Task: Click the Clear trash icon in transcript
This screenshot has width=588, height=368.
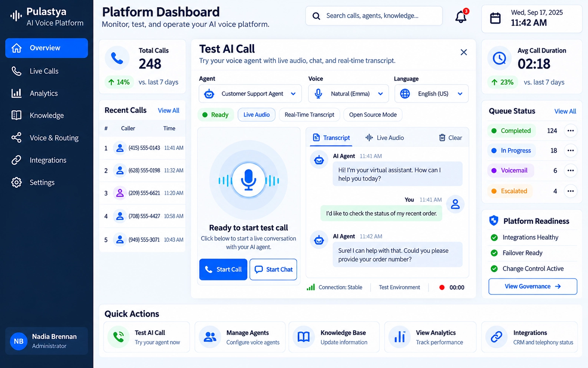Action: point(442,138)
